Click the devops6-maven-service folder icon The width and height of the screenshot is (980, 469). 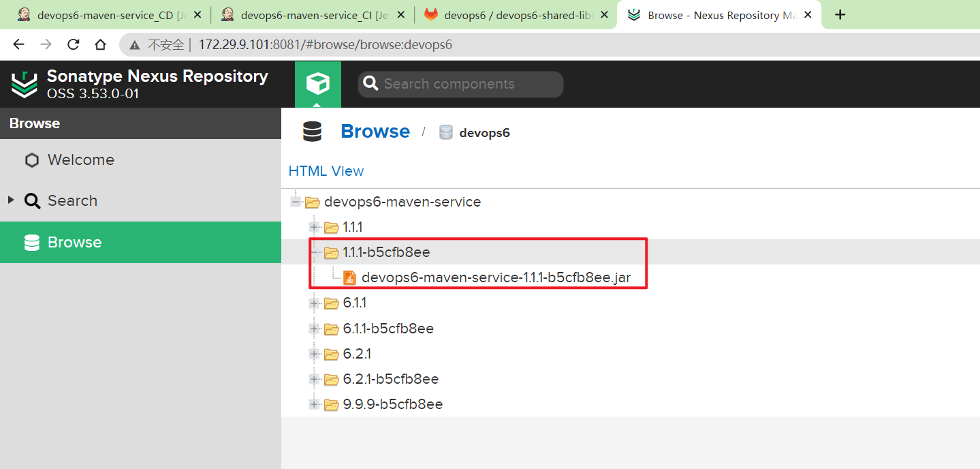pos(313,202)
